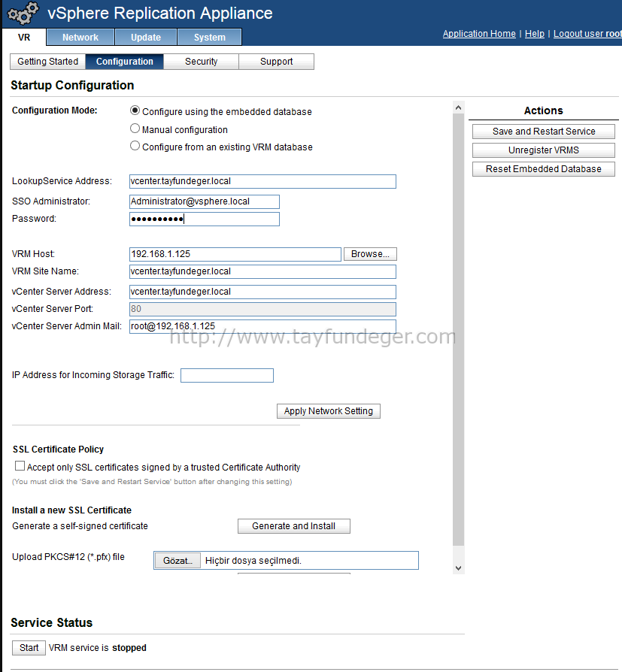The width and height of the screenshot is (622, 672).
Task: Click the Unregister VRMS button
Action: click(x=544, y=150)
